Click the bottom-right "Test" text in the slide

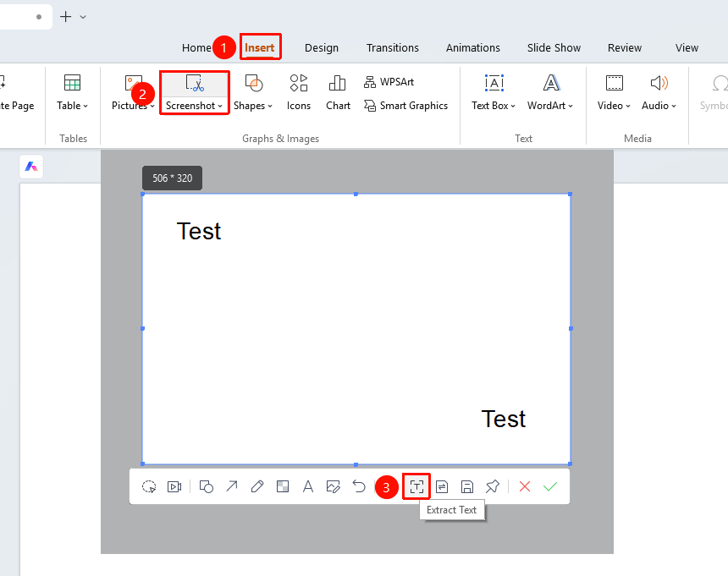(x=504, y=419)
